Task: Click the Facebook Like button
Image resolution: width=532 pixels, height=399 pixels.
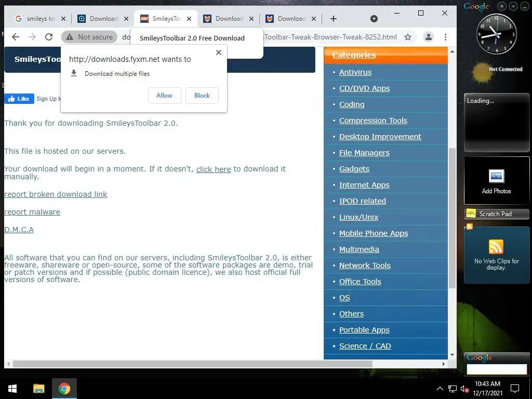Action: [19, 99]
